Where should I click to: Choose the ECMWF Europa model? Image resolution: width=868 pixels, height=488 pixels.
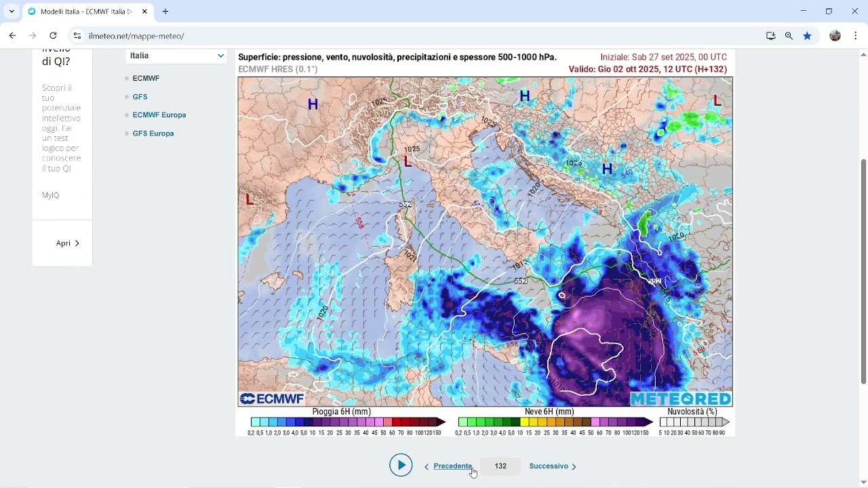click(159, 115)
